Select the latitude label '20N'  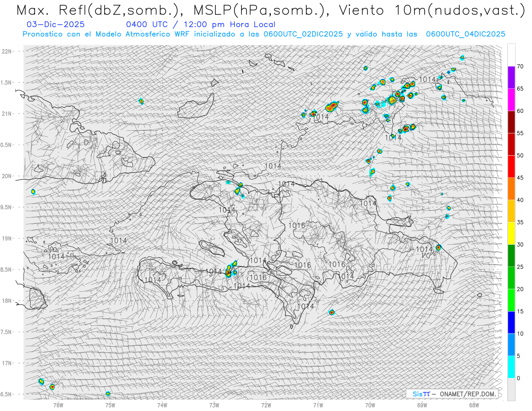(x=7, y=176)
